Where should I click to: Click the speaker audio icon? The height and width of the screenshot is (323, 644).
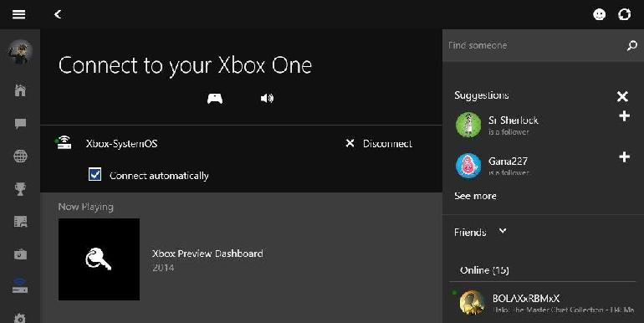click(x=267, y=98)
